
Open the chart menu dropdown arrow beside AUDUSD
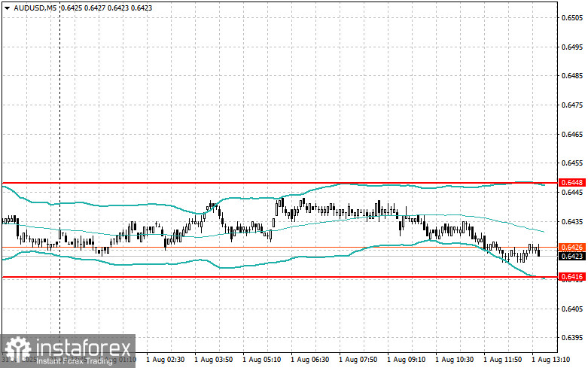7,8
